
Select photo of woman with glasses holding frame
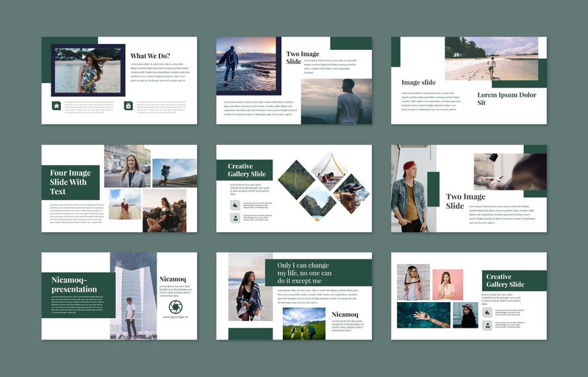click(x=413, y=282)
